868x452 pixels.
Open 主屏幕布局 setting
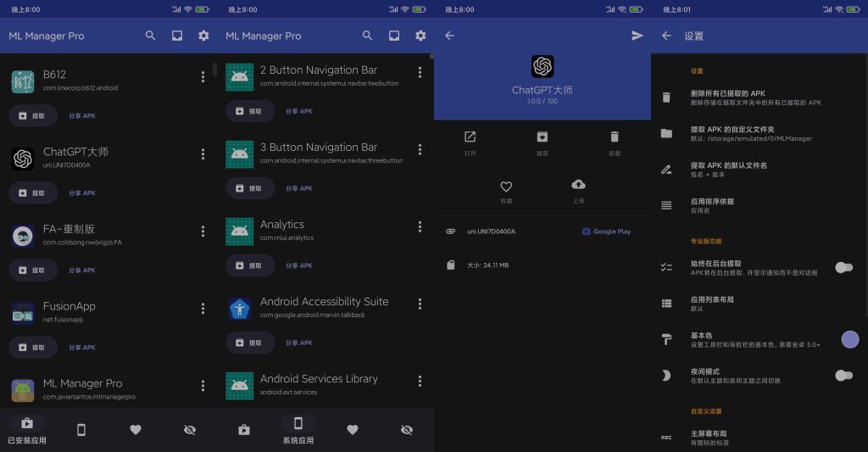pos(759,438)
